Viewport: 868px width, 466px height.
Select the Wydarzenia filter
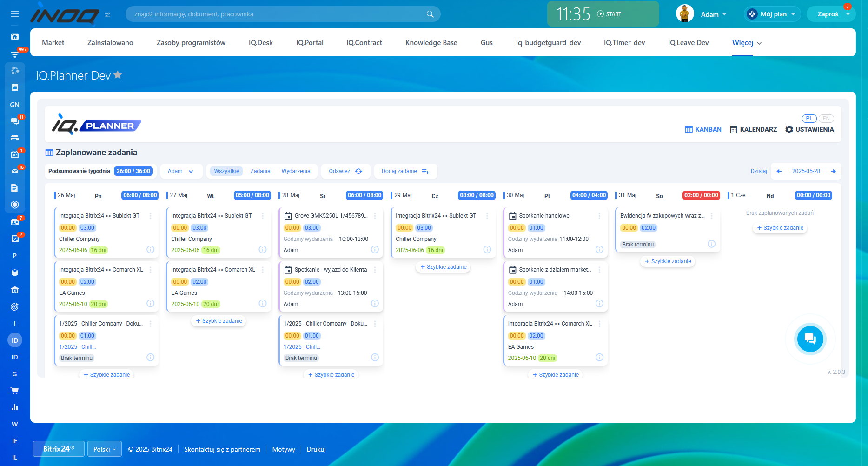(296, 171)
